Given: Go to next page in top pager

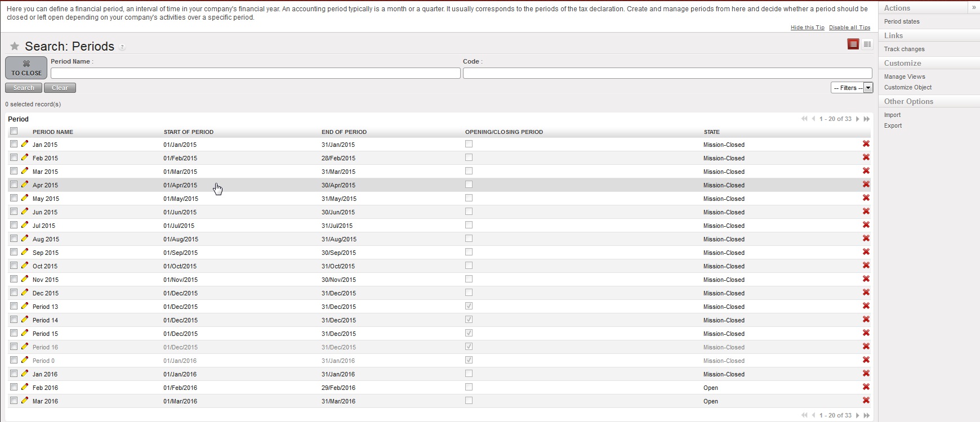Looking at the screenshot, I should (x=858, y=119).
